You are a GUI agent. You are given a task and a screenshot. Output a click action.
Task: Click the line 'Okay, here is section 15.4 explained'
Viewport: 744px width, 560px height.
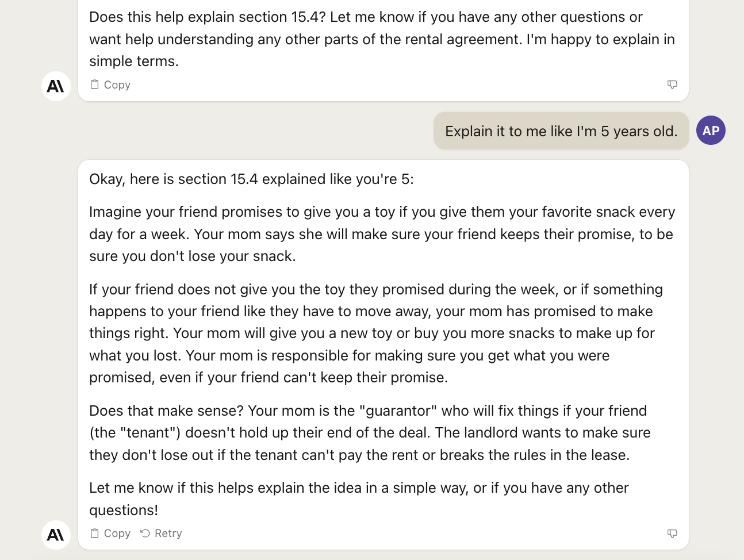(251, 179)
